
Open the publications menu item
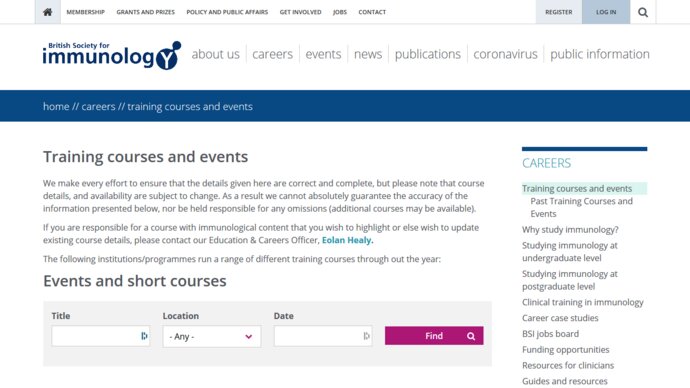pos(428,54)
